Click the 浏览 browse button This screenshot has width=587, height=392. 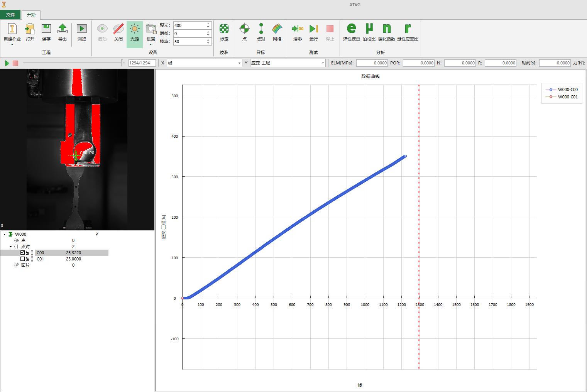[x=82, y=32]
